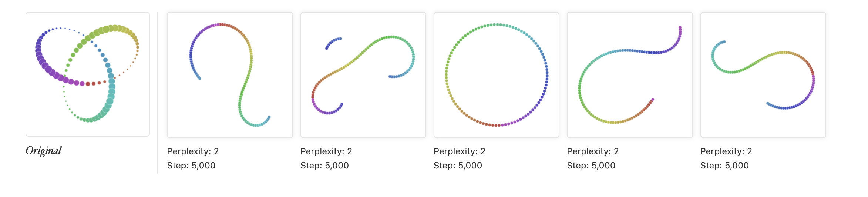
Task: Click "Perplexity: 2" under the circle plot
Action: (460, 151)
